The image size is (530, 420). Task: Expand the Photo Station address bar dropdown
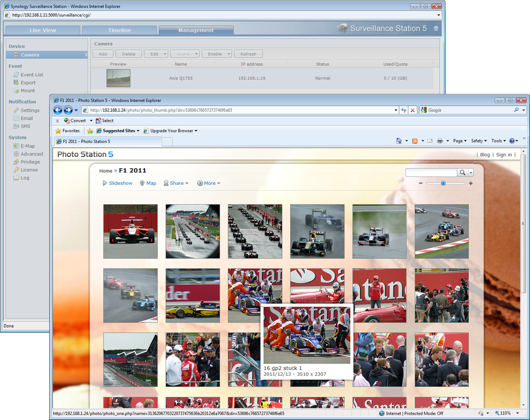[x=396, y=110]
